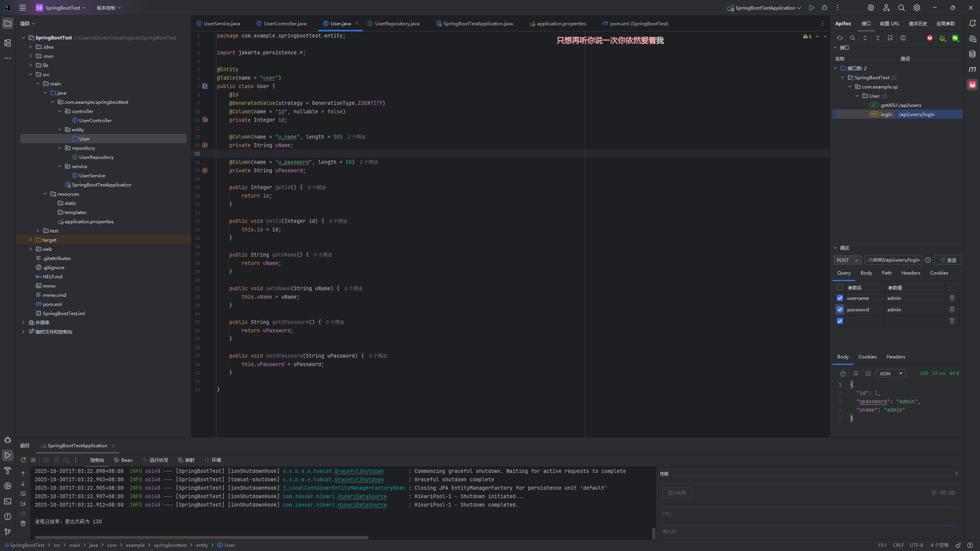Uncheck the username parameter checkbox
The width and height of the screenshot is (980, 551).
(x=840, y=298)
